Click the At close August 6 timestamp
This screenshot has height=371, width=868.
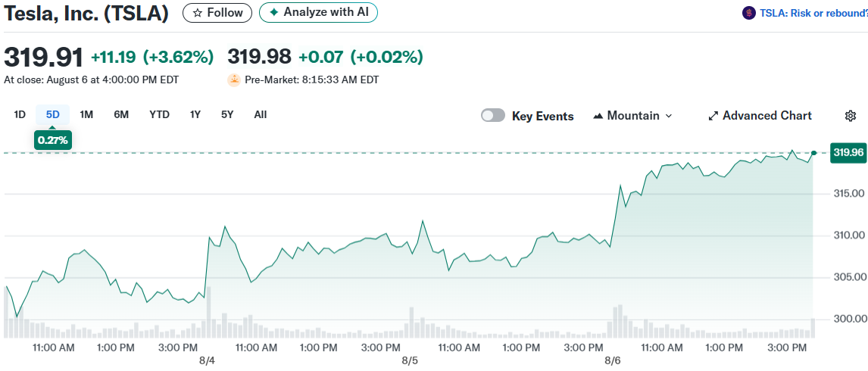click(92, 79)
